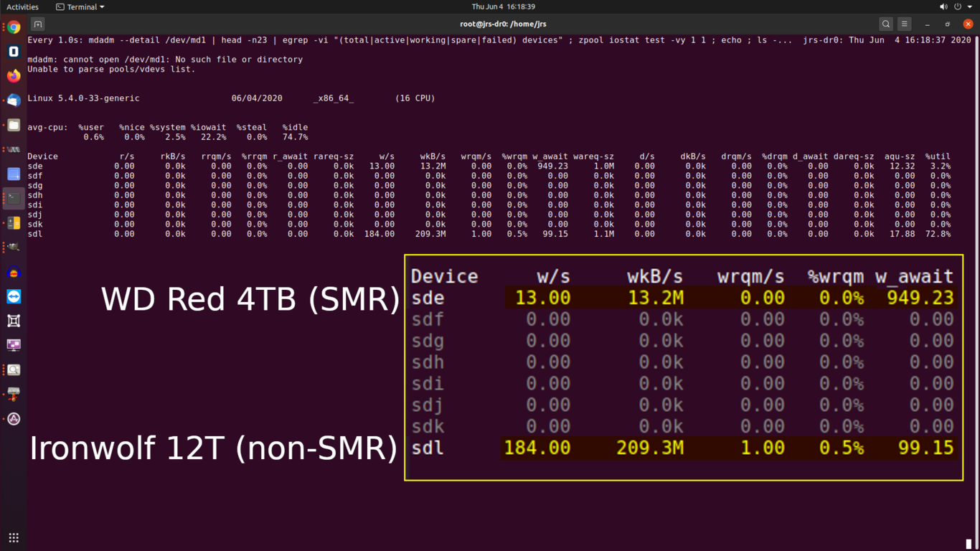Open Thunderbird mail from the dock
This screenshot has width=980, height=551.
[x=14, y=100]
